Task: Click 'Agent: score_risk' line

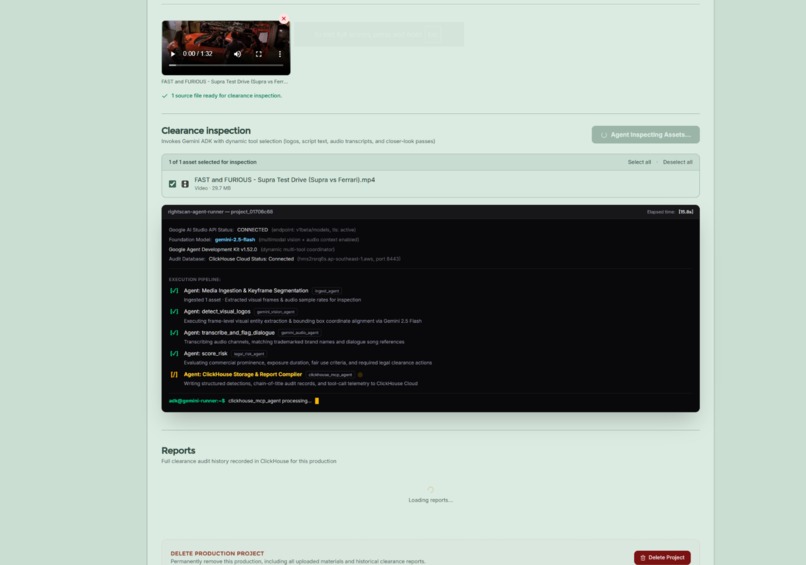Action: 206,354
